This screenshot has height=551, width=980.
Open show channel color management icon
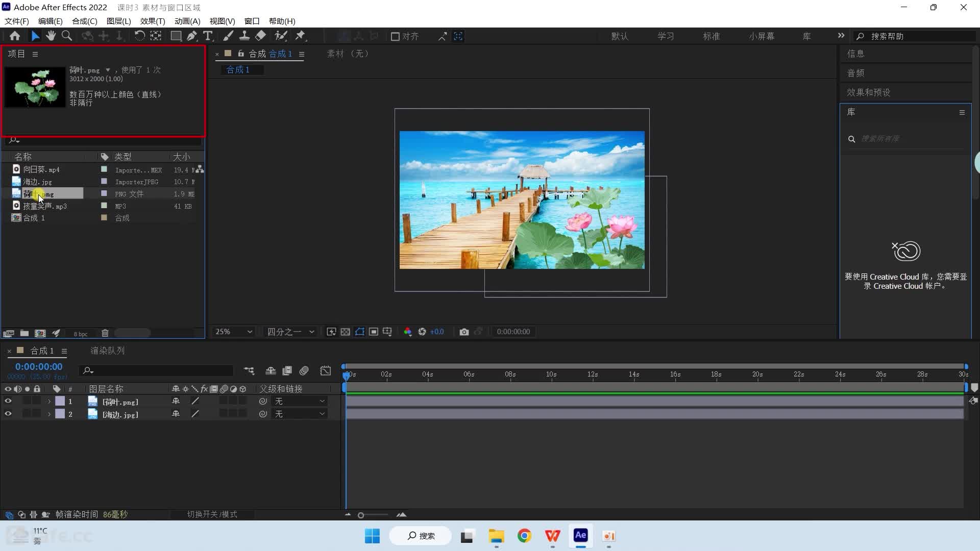407,332
